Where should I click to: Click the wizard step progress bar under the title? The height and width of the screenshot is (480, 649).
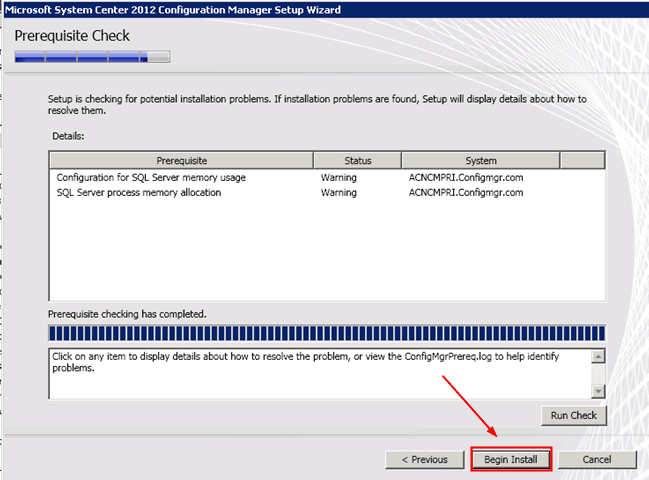tap(92, 57)
